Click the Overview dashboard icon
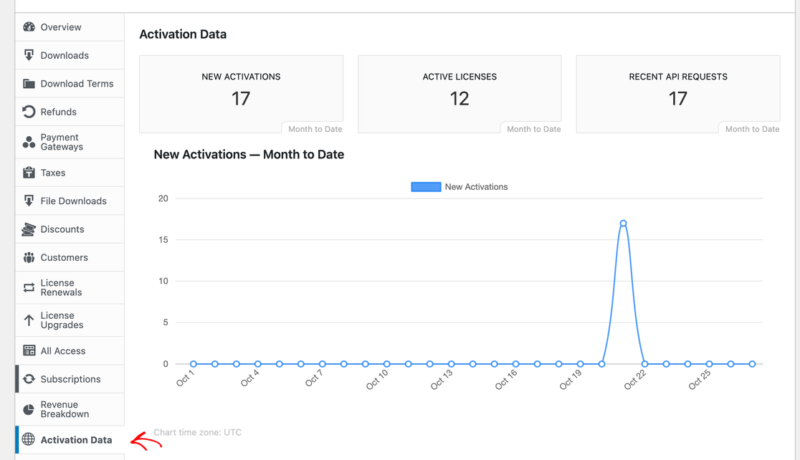This screenshot has width=800, height=460. [29, 27]
